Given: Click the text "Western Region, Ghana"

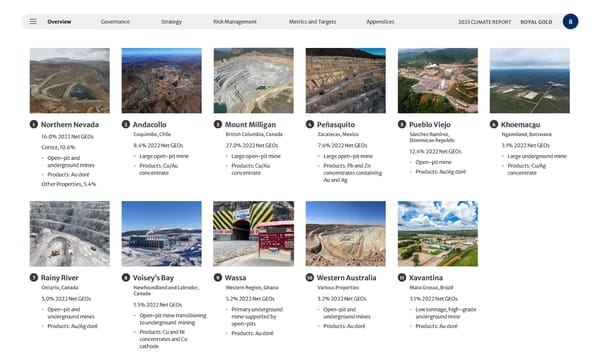Looking at the screenshot, I should click(x=252, y=287).
